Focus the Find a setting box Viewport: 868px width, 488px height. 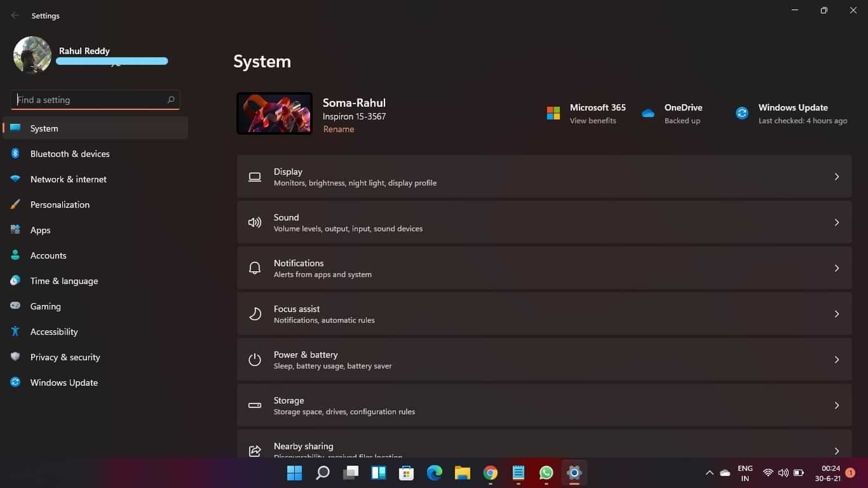pos(95,100)
